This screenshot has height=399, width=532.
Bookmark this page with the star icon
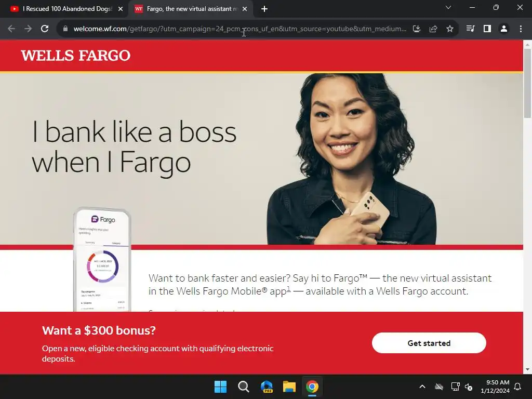click(450, 29)
